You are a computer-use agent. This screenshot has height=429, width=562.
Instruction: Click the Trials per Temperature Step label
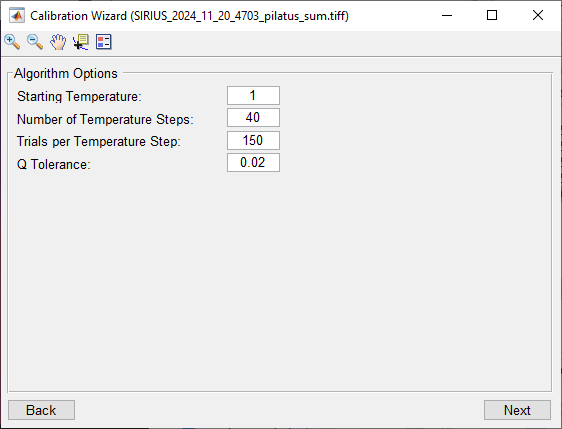(99, 142)
